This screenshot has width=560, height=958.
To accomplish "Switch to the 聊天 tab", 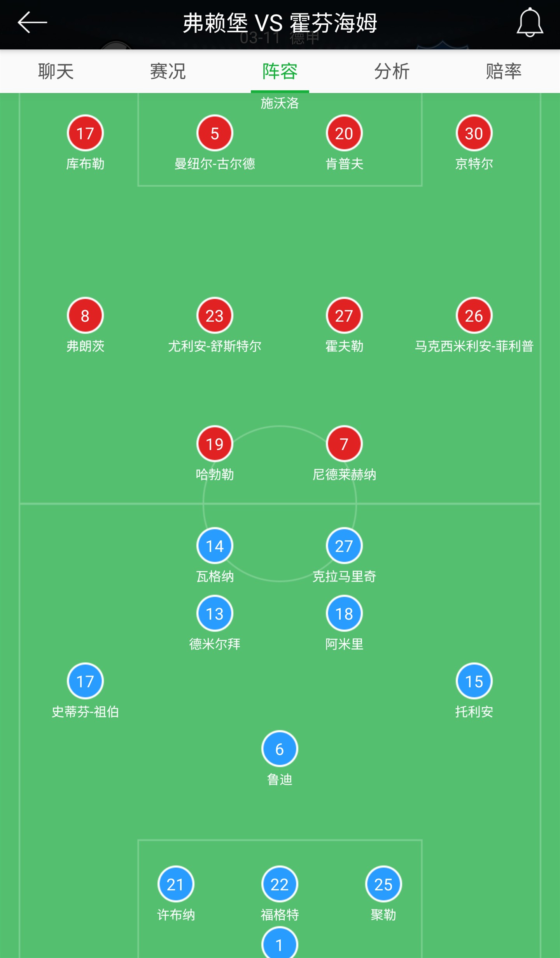I will 56,71.
